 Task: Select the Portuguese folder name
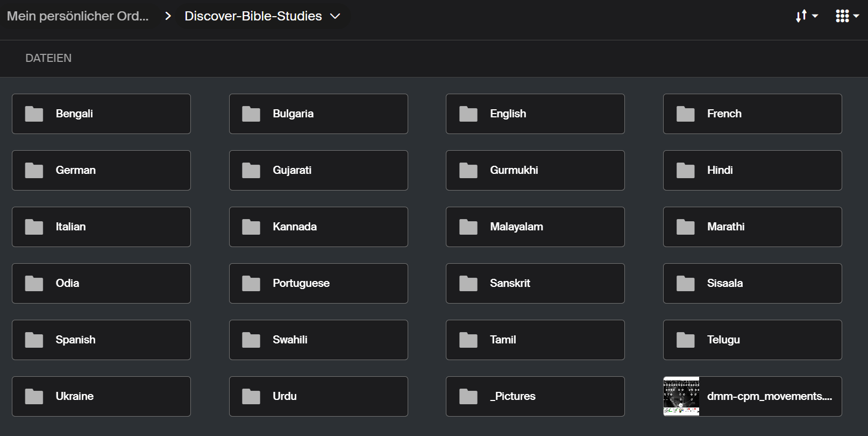click(301, 283)
